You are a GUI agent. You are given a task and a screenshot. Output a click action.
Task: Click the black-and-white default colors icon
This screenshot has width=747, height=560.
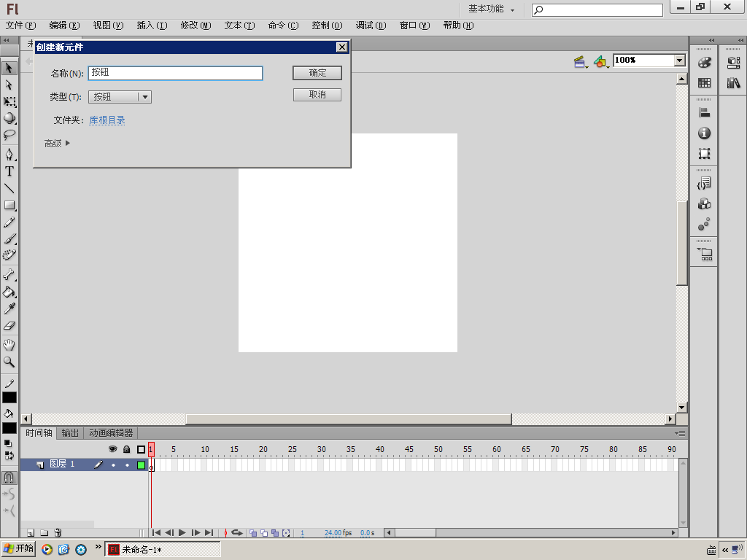pyautogui.click(x=8, y=443)
